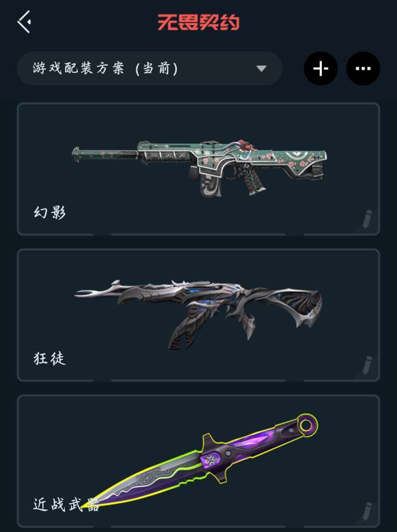Select the purple dagger melee image
Screen dimensions: 397x532
coord(200,461)
